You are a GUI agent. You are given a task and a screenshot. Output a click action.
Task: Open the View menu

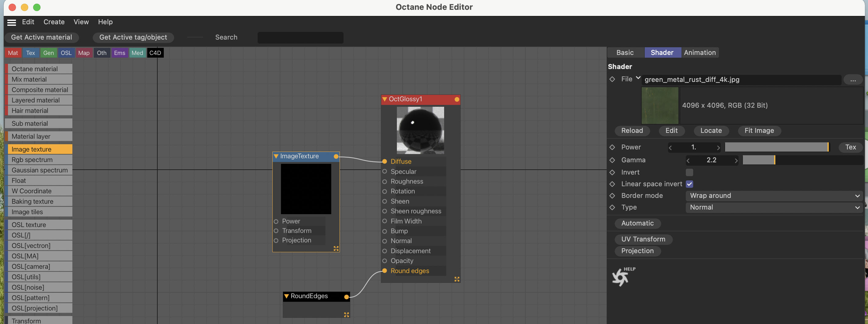click(x=81, y=22)
